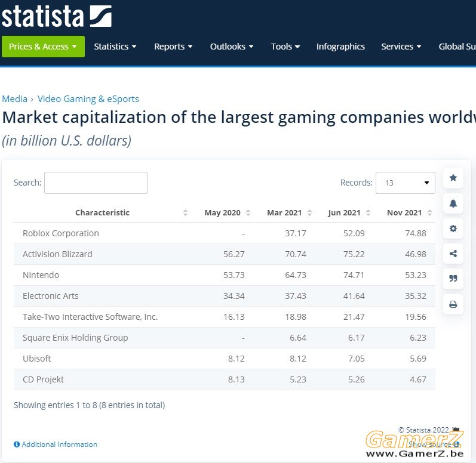Expand the Services menu
Screen dimensions: 476x463
(401, 47)
